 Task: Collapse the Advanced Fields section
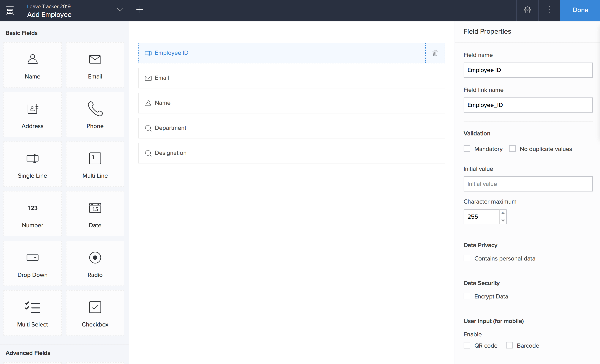click(118, 353)
